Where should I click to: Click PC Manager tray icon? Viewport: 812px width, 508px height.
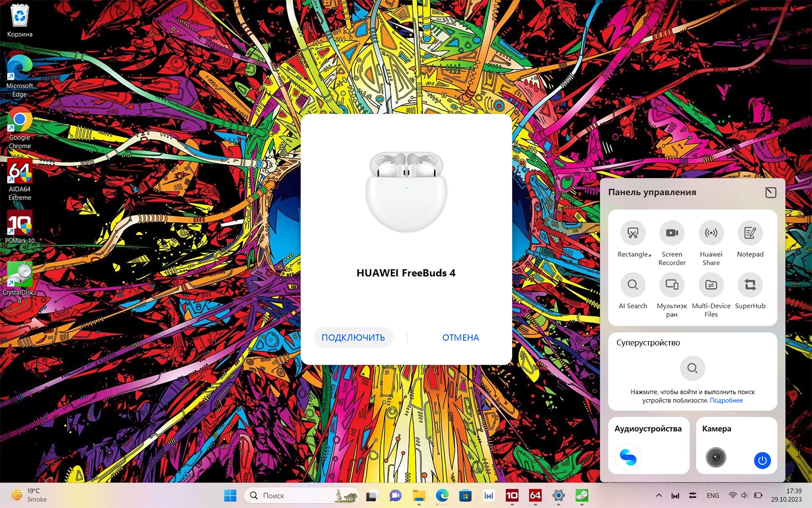(675, 496)
